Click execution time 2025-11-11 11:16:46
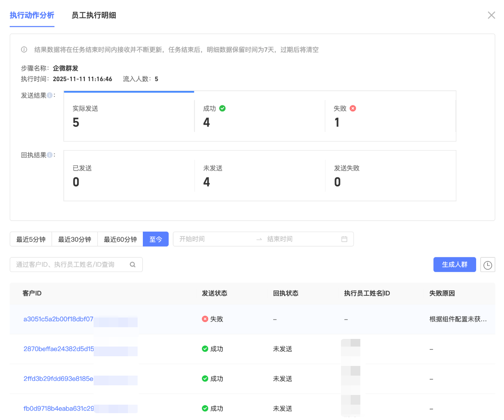Screen dimensions: 504x420 pos(82,79)
